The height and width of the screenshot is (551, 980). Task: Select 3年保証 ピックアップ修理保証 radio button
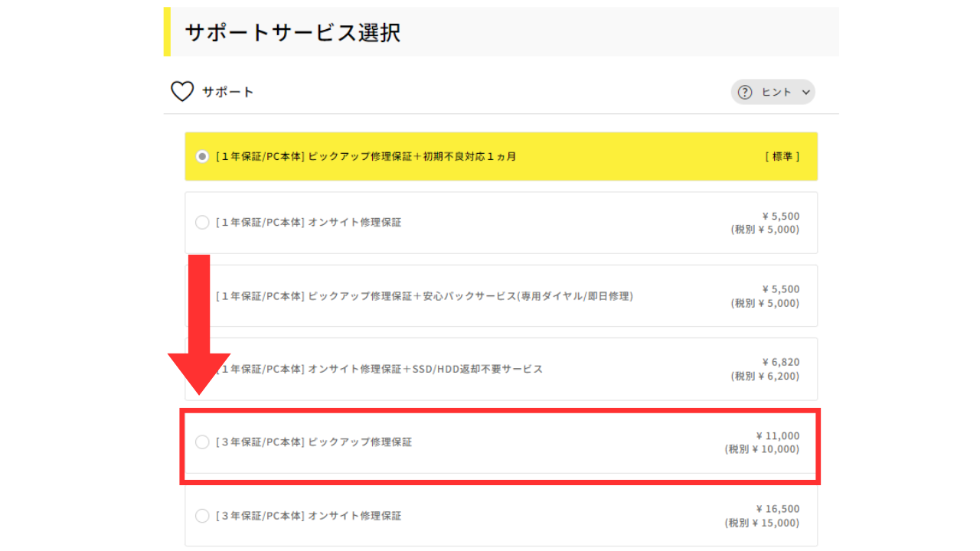(202, 442)
